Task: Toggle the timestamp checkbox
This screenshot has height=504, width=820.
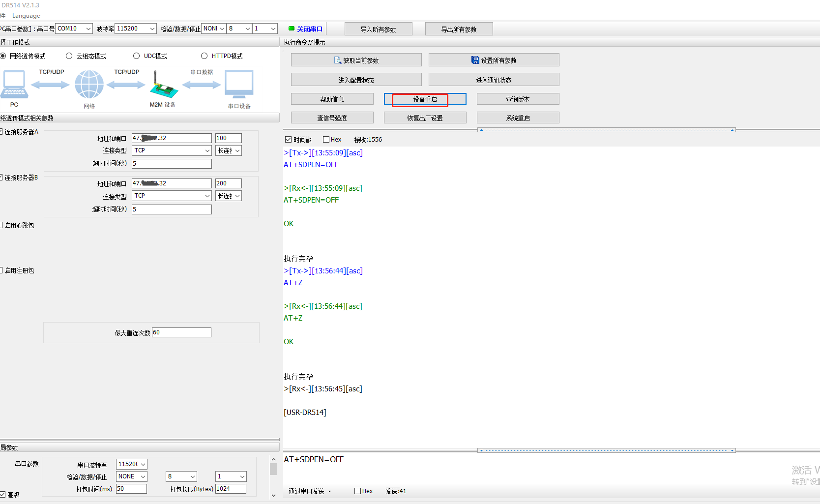Action: (289, 140)
